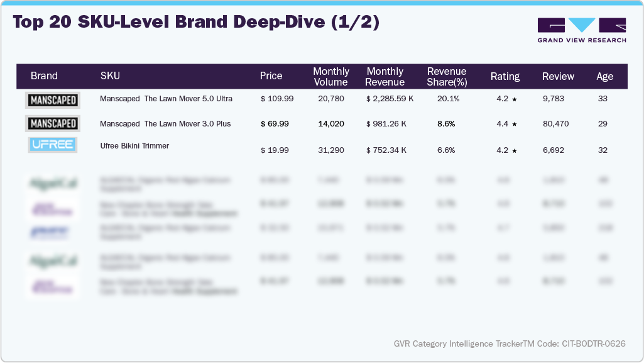Click 'Manscaped The Lawn Mover 3.0 Plus' SKU
Viewport: 644px width, 363px height.
pyautogui.click(x=165, y=124)
